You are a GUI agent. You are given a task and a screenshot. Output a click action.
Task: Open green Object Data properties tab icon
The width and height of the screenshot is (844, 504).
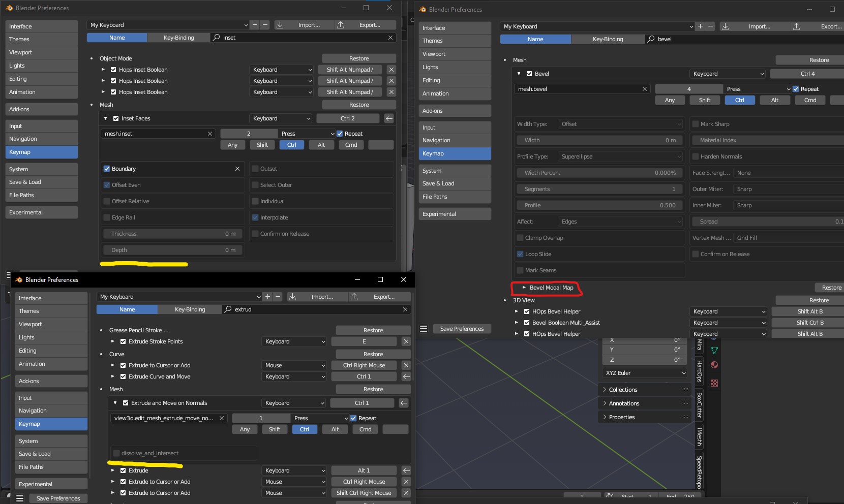pos(714,351)
